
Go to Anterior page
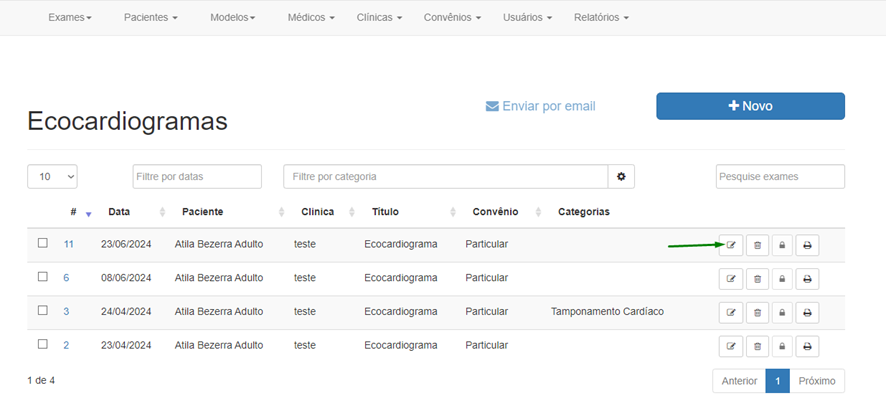pyautogui.click(x=739, y=381)
